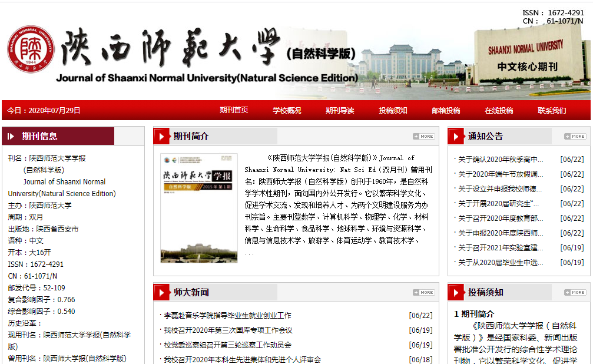
Task: Click the sidebar text ISSN：1672-4291
Action: tap(35, 264)
